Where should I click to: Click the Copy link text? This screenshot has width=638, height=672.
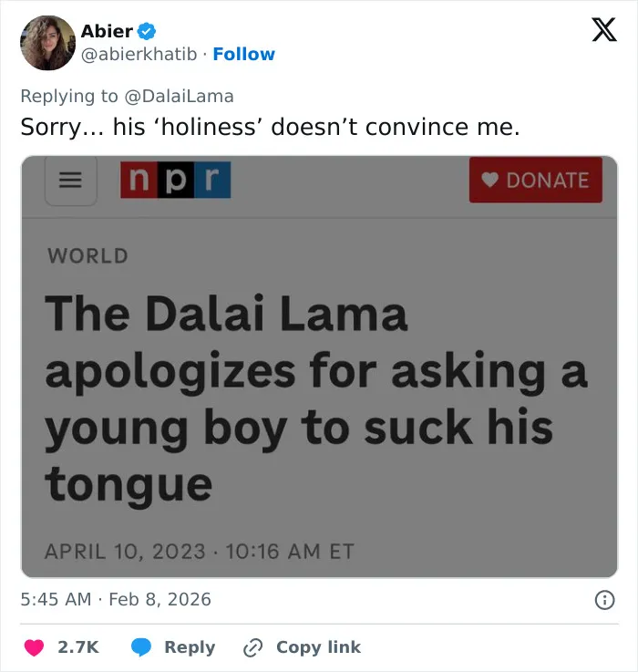pos(318,647)
